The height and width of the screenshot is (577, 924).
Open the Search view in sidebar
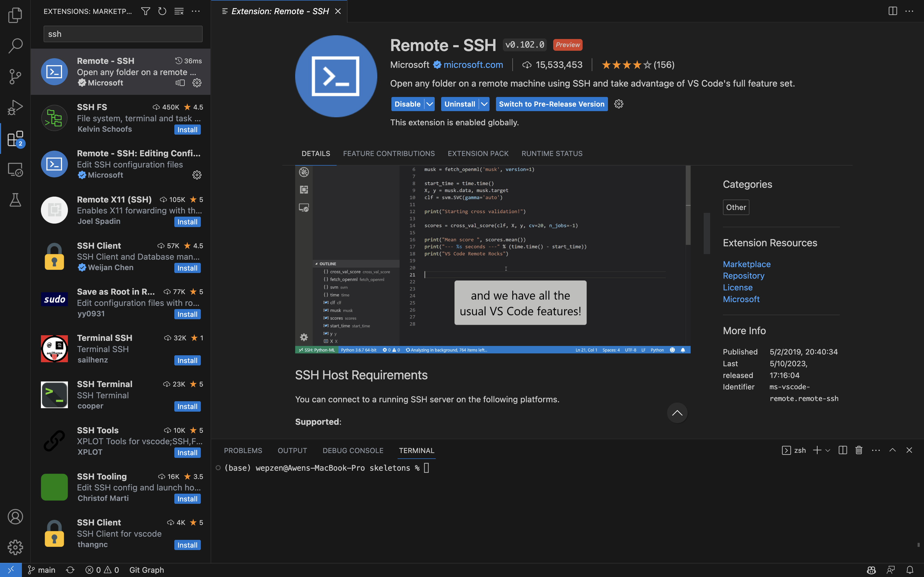(15, 46)
